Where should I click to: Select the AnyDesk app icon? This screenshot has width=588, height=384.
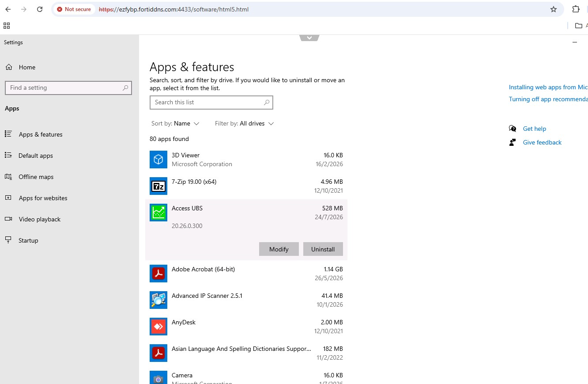coord(158,327)
